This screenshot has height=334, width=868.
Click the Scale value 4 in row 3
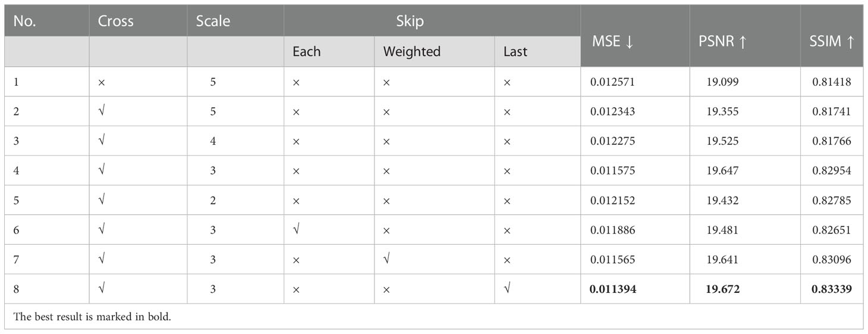213,141
